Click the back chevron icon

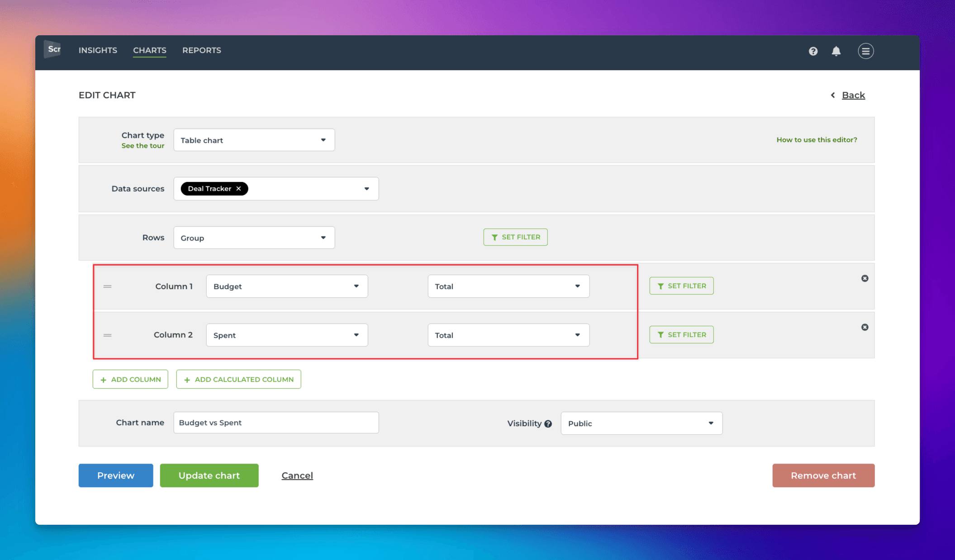(x=833, y=95)
